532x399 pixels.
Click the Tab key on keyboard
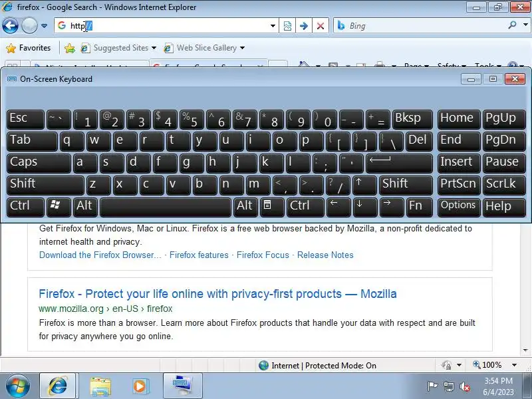tap(32, 141)
